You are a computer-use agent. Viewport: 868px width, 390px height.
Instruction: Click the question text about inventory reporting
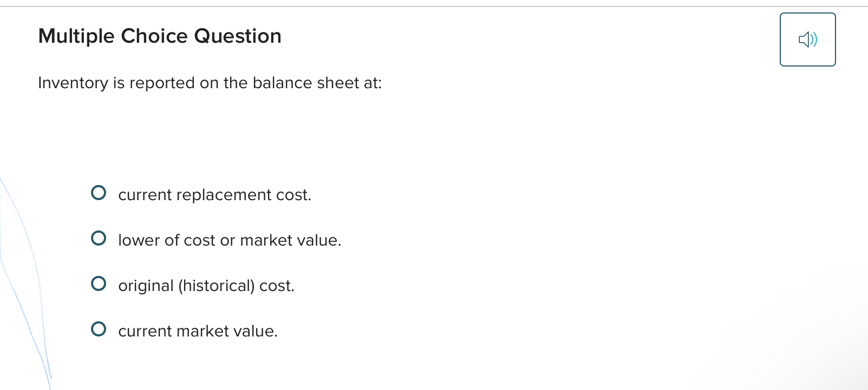[x=210, y=83]
